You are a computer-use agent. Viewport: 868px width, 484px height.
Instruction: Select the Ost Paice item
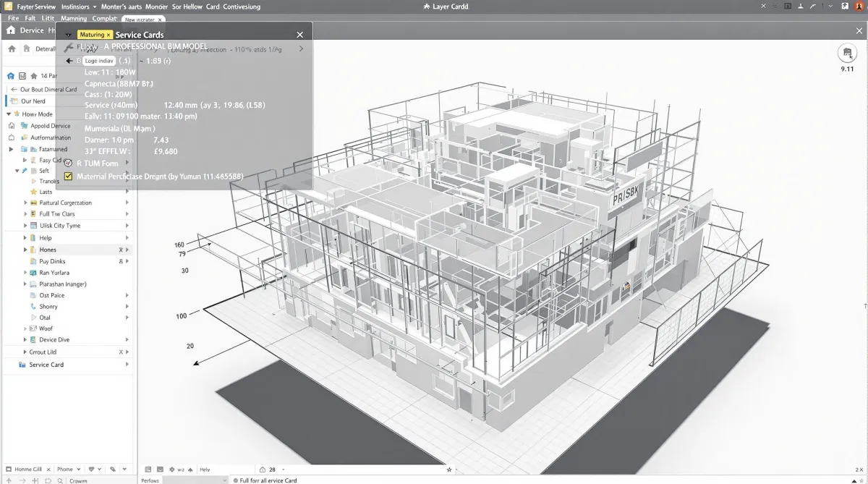pos(51,295)
